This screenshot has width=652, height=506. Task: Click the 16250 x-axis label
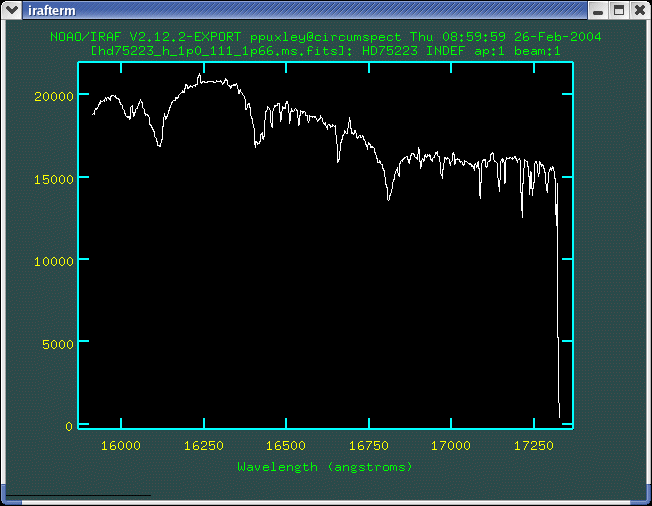click(x=204, y=446)
